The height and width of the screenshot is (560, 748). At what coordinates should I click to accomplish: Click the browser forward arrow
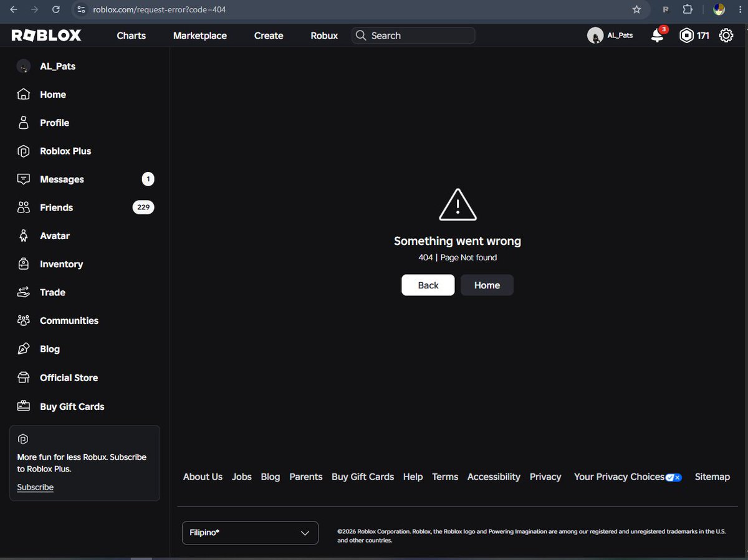pyautogui.click(x=34, y=9)
